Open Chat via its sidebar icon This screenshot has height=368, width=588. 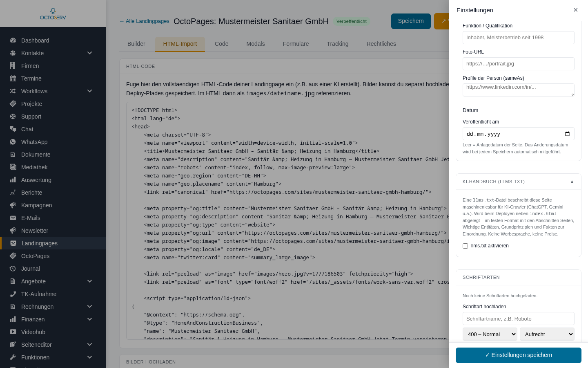click(13, 129)
